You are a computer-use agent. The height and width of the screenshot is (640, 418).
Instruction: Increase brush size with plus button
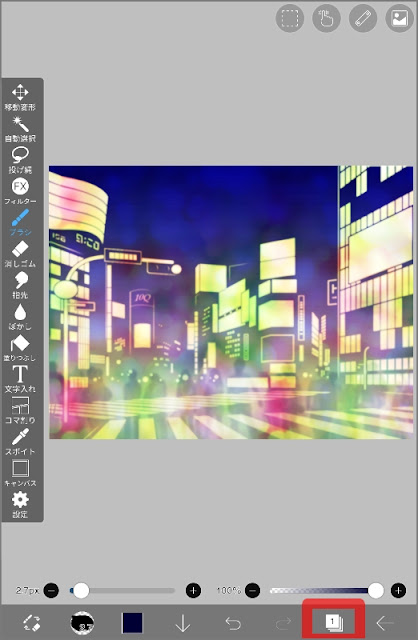[193, 590]
